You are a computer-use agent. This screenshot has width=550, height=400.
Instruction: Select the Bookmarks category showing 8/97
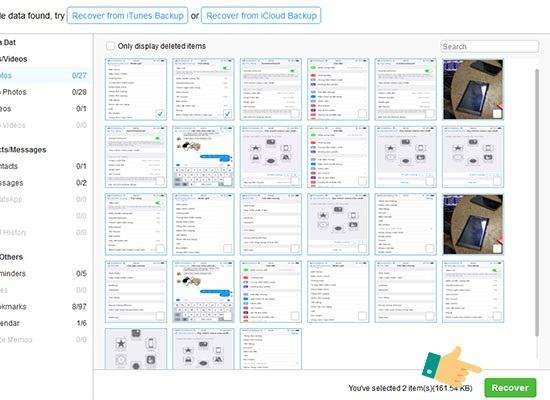[43, 306]
